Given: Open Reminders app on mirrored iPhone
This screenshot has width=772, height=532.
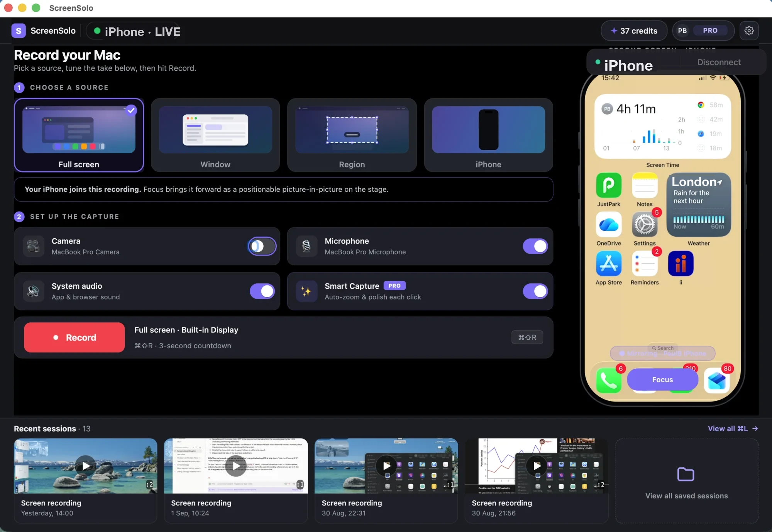Looking at the screenshot, I should coord(645,264).
